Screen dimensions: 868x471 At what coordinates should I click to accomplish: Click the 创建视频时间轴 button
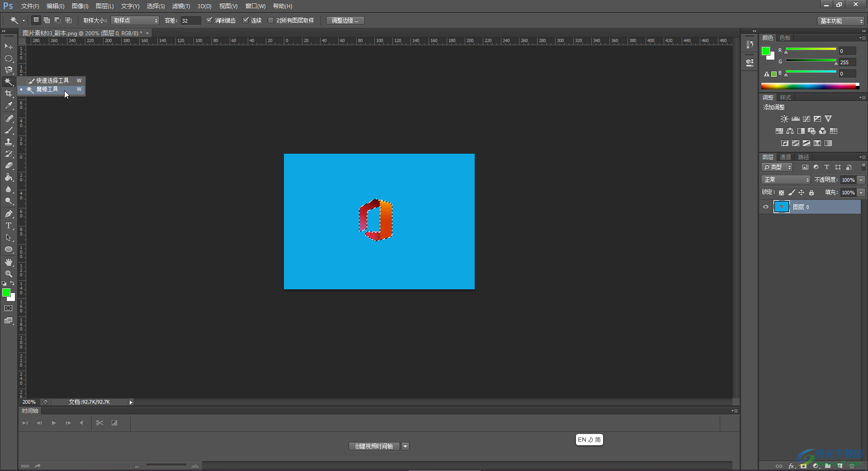click(374, 447)
